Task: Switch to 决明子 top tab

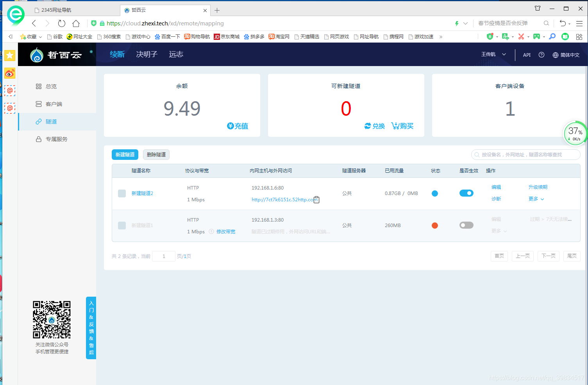Action: pyautogui.click(x=147, y=54)
